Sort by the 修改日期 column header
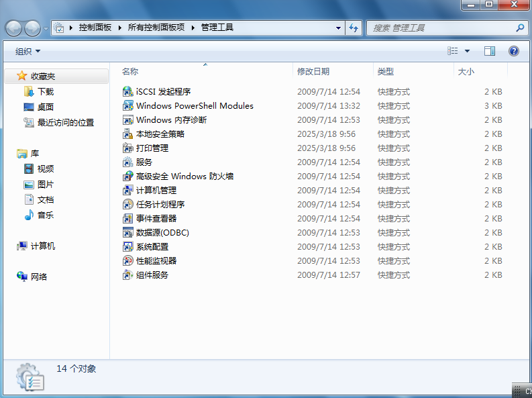532x398 pixels. (x=333, y=72)
